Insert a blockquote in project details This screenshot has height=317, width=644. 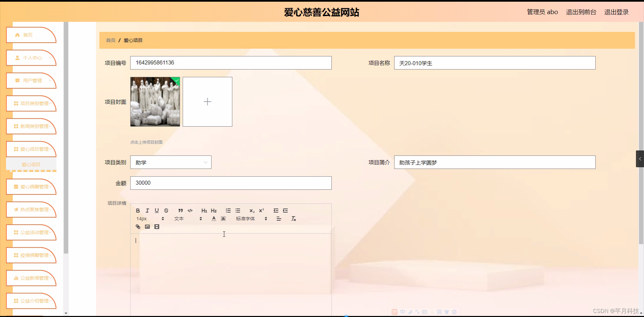click(180, 211)
